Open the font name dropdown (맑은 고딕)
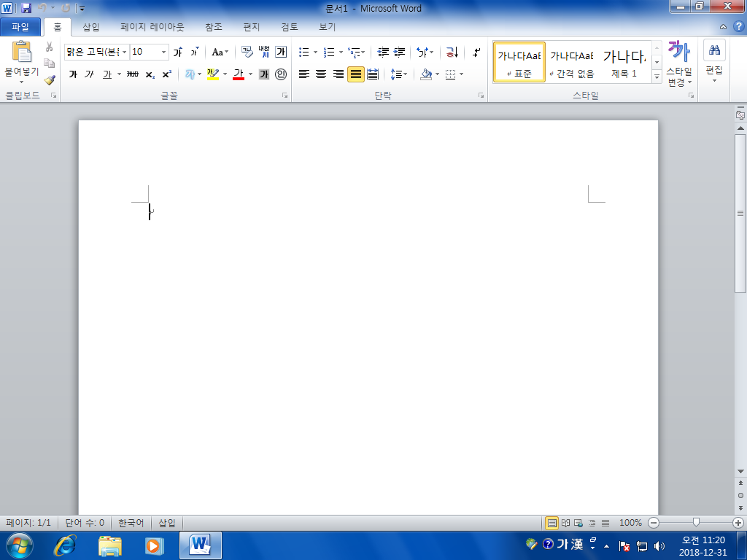The width and height of the screenshot is (747, 560). (x=124, y=52)
